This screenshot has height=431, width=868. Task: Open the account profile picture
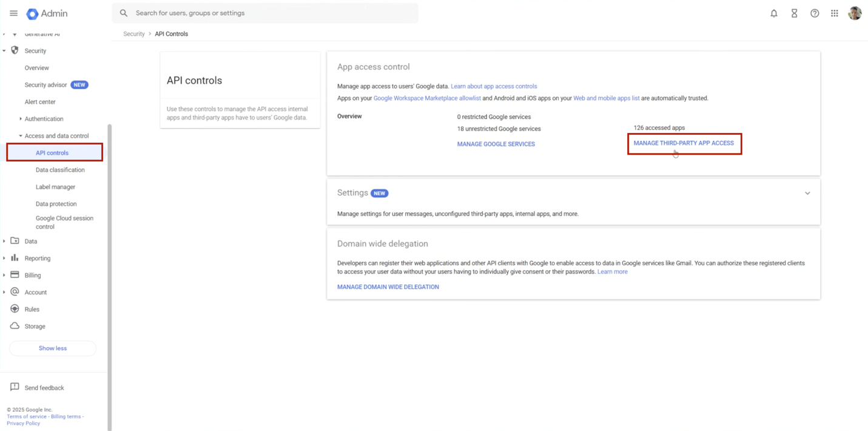tap(855, 13)
